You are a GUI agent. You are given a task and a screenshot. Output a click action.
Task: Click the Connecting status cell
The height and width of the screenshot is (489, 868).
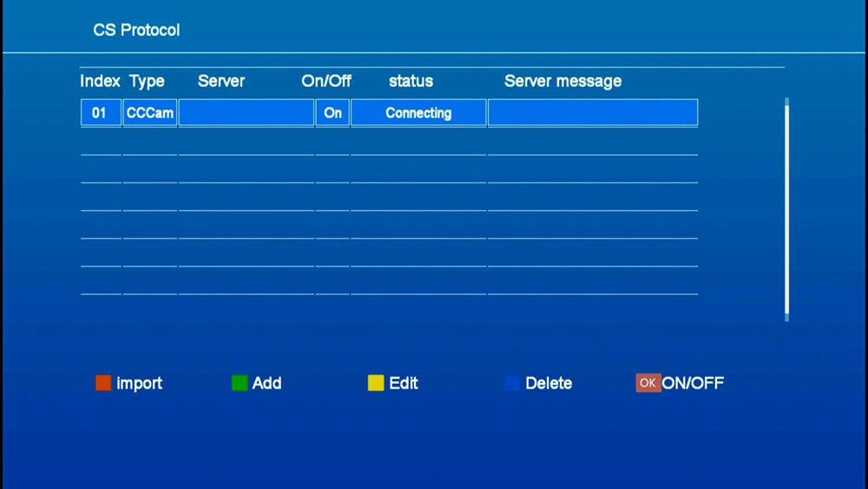[418, 113]
